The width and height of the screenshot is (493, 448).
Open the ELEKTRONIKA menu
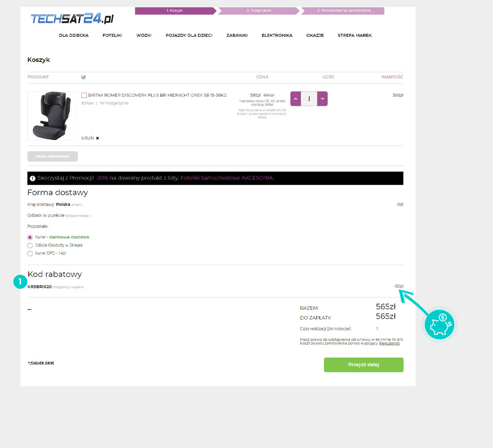click(277, 35)
